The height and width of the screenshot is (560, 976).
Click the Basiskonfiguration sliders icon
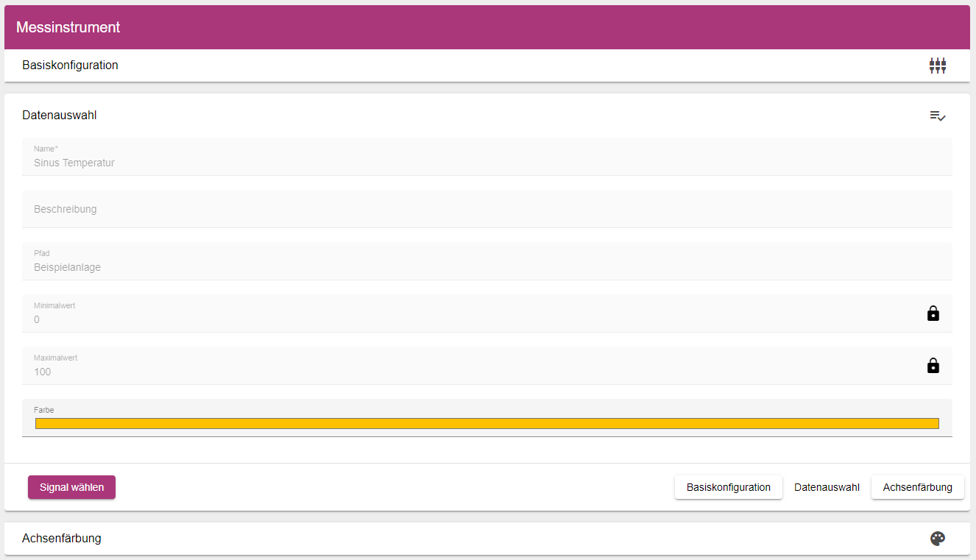tap(937, 65)
